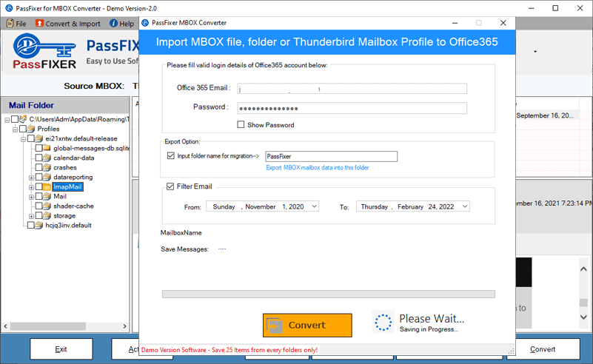Check the Profiles folder checkbox
Image resolution: width=593 pixels, height=364 pixels.
coord(23,129)
